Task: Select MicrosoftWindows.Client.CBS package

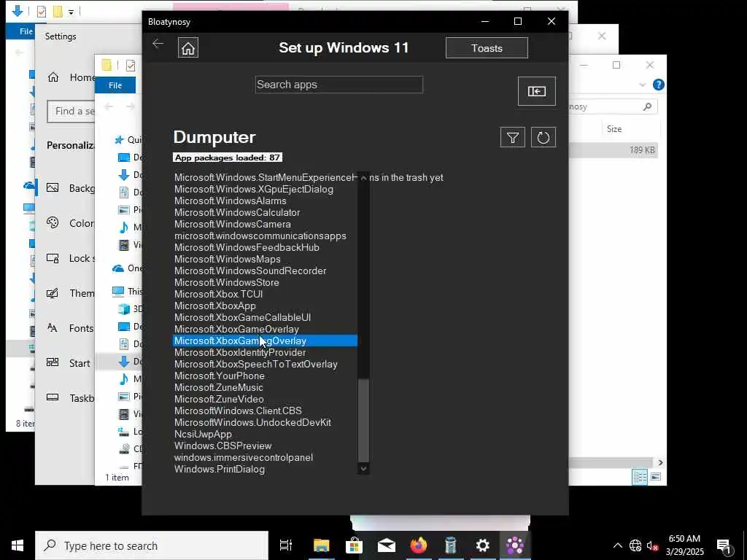Action: 239,411
